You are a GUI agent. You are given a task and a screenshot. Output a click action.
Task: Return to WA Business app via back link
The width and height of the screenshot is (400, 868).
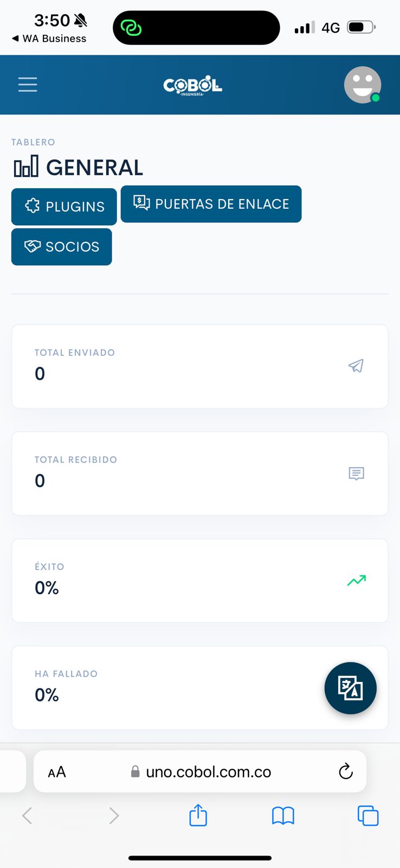pyautogui.click(x=49, y=39)
